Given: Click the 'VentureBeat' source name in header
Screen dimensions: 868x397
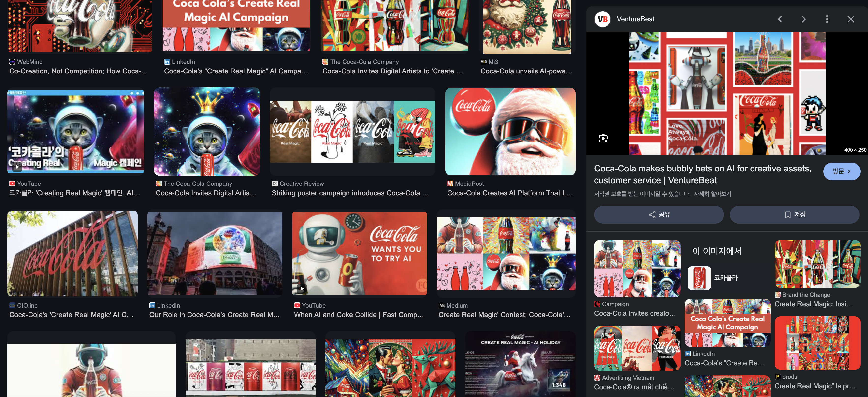Looking at the screenshot, I should coord(636,19).
